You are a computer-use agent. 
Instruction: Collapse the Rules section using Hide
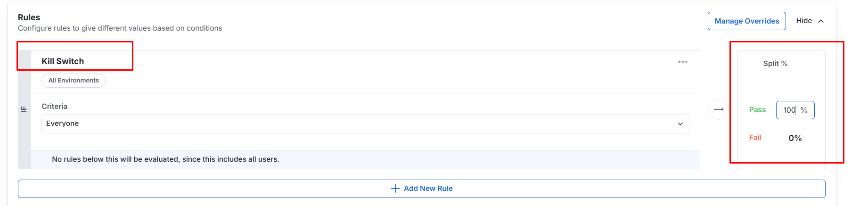804,21
